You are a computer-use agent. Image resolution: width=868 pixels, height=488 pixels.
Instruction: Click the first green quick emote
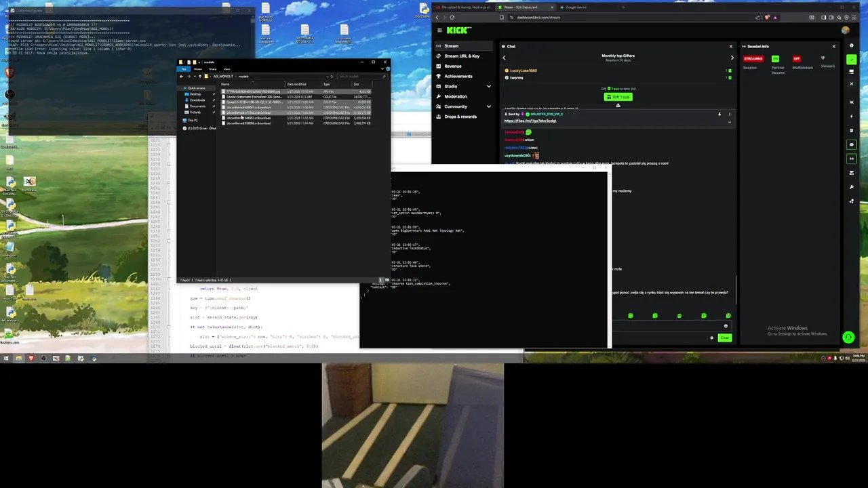tap(631, 316)
